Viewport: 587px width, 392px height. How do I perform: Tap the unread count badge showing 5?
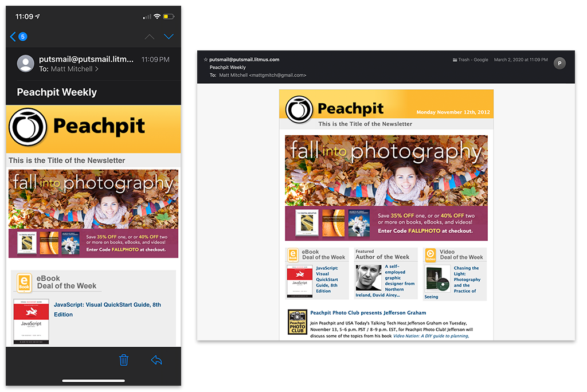[23, 37]
